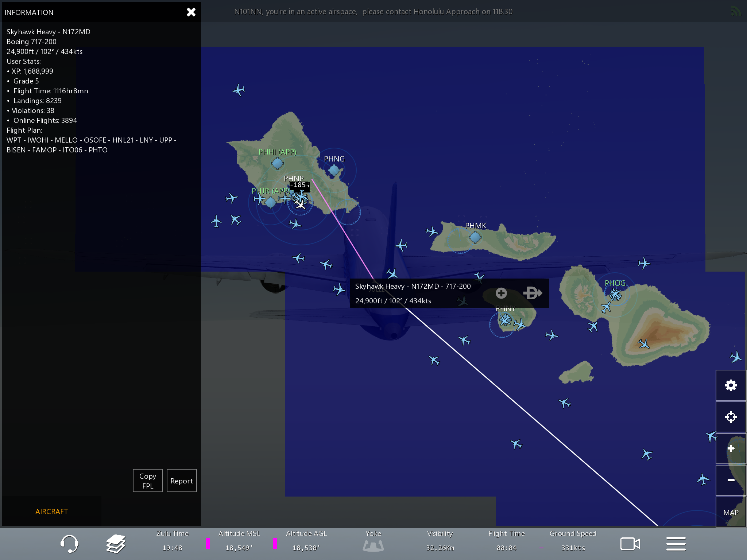Click the direct-to icon in the aircraft popup
Viewport: 747px width, 560px height.
[533, 293]
